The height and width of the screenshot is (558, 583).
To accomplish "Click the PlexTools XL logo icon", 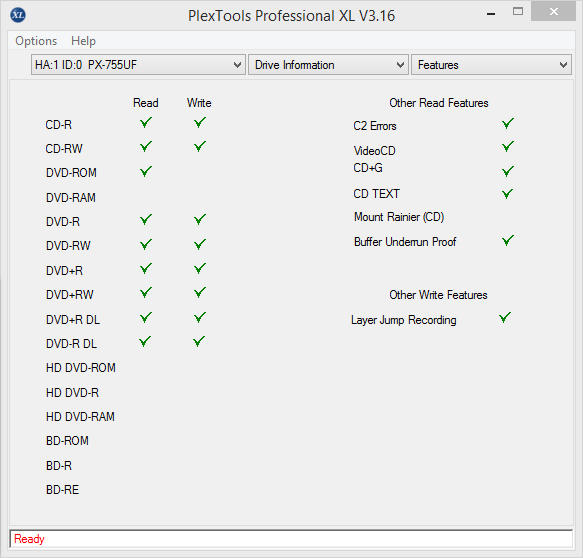I will pyautogui.click(x=18, y=15).
